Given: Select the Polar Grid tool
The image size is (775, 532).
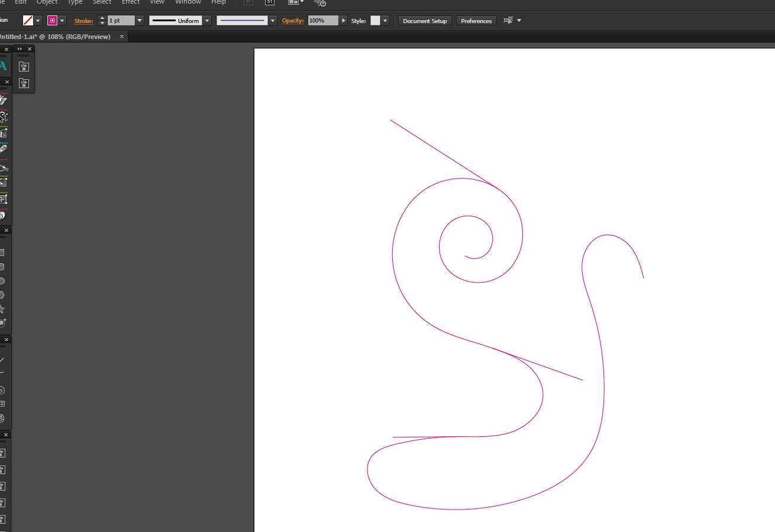Looking at the screenshot, I should coord(2,419).
